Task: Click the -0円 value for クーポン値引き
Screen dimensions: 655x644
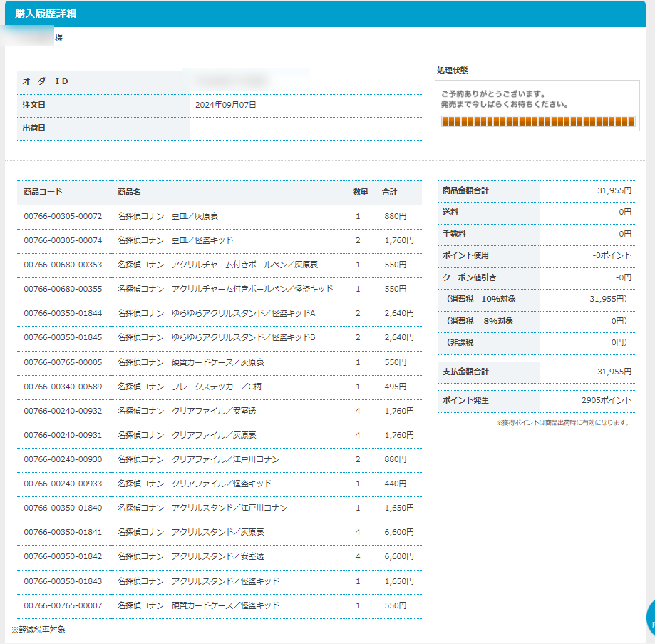Action: pos(623,277)
